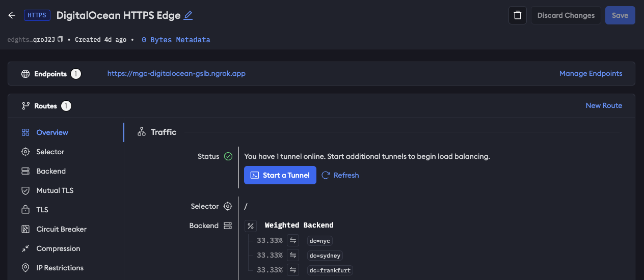Click the 33.33% weight for dc=sydney
Screen dimensions: 644x280
(x=270, y=255)
